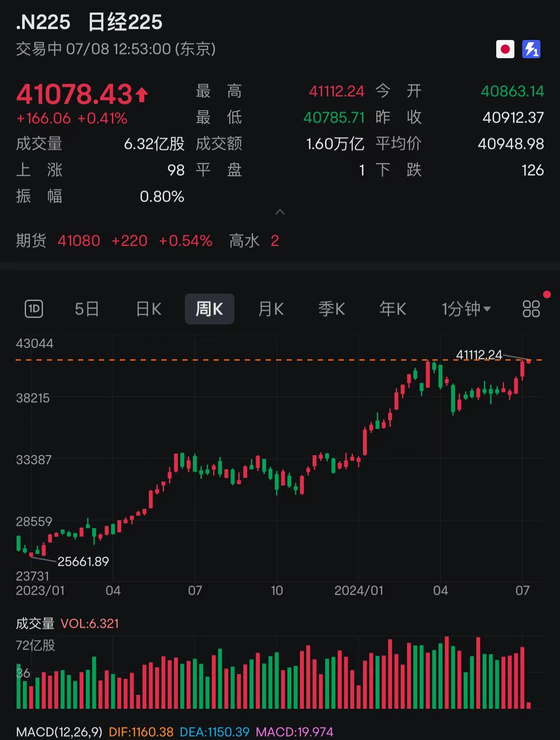Switch to the 月K chart tab
Screen dimensions: 560x740
[271, 309]
